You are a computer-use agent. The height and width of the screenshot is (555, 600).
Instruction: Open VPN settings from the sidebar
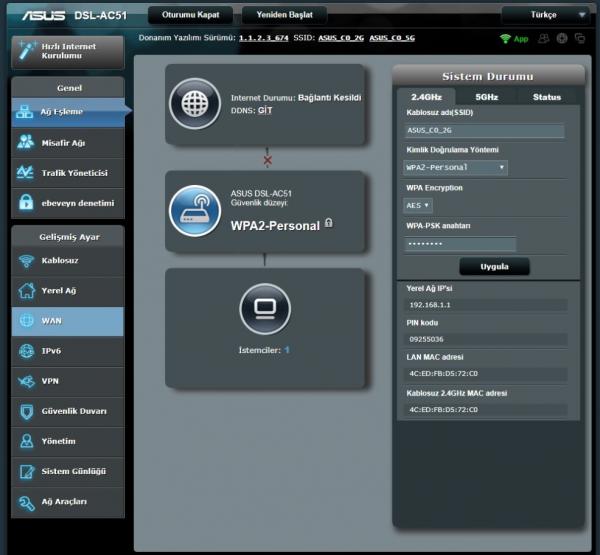click(x=68, y=381)
